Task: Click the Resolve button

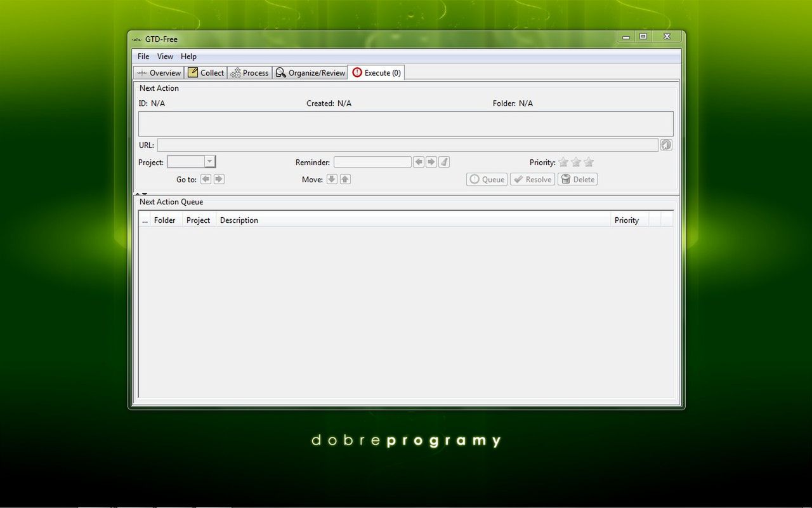Action: click(x=532, y=180)
